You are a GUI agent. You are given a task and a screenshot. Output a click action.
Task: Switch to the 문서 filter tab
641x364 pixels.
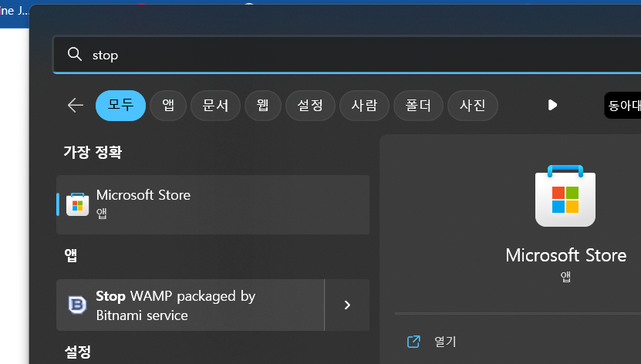[x=215, y=106]
